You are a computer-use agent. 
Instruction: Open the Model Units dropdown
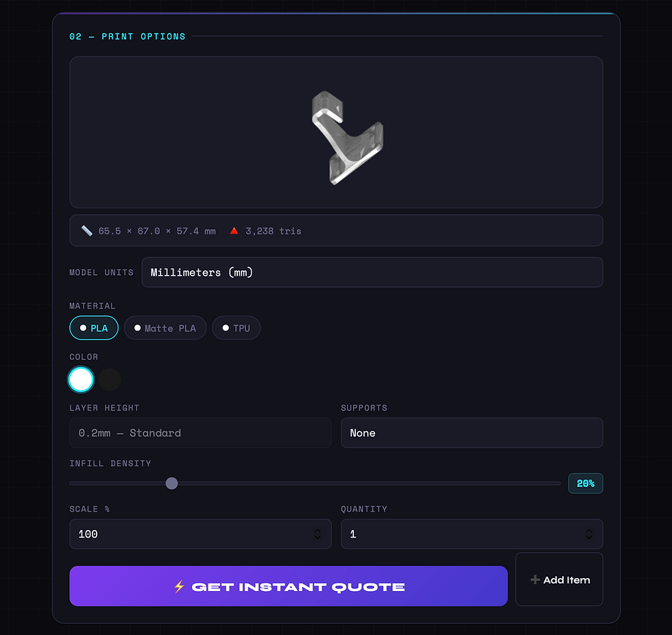coord(372,272)
